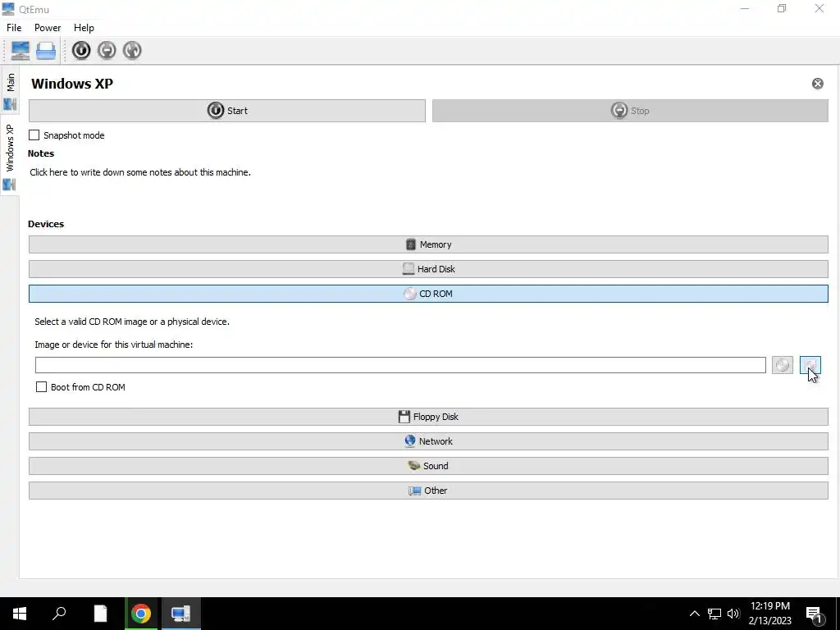Click the 'Windows XP' machine title heading
The height and width of the screenshot is (630, 840).
72,84
